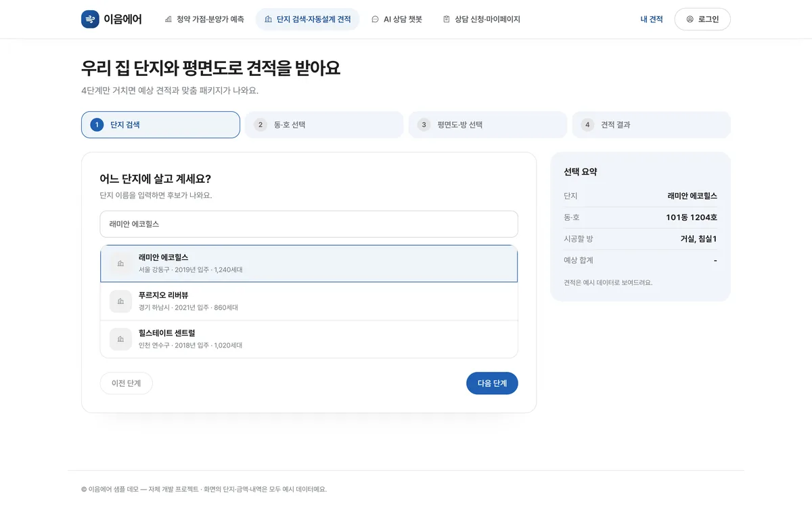Viewport: 812px width, 508px height.
Task: Choose 래미안 에코힐스 from results
Action: tap(309, 263)
